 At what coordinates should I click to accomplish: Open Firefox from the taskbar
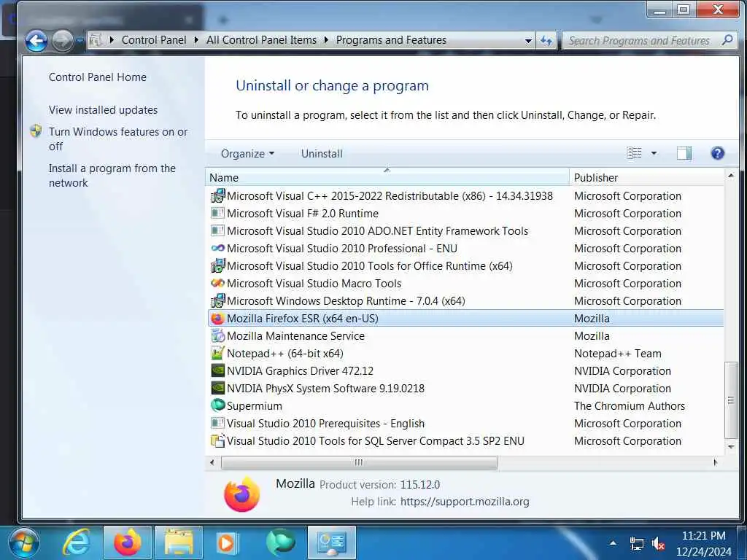click(x=127, y=542)
